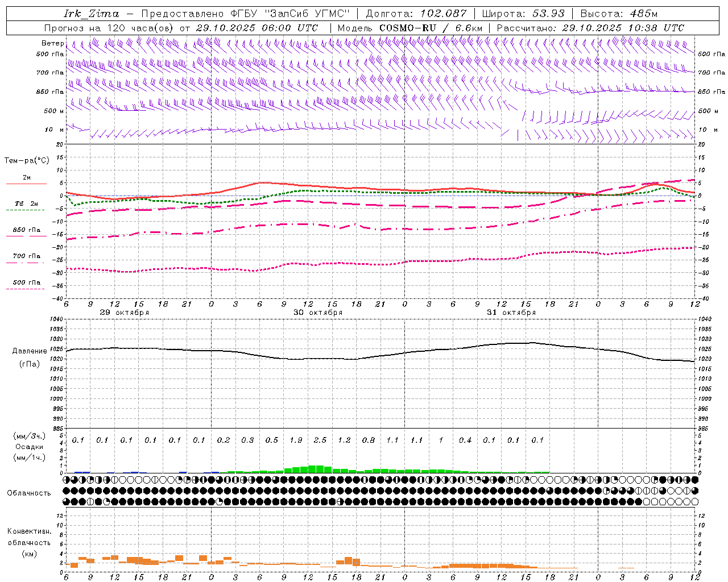
Task: Click the 1.9 precipitation value
Action: (296, 440)
